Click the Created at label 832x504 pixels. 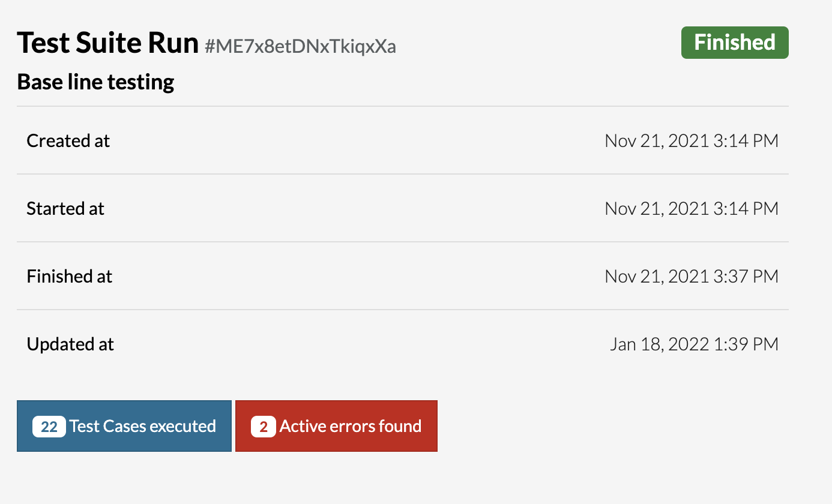coord(68,140)
